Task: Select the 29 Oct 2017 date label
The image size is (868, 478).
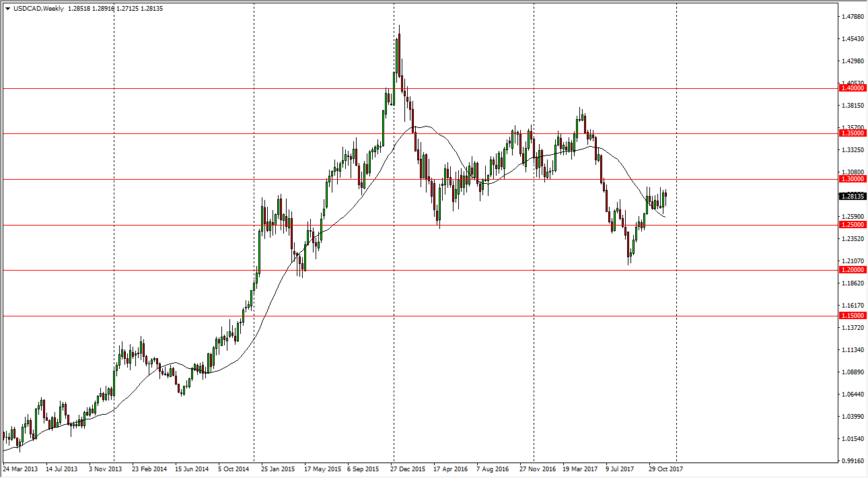Action: tap(665, 469)
